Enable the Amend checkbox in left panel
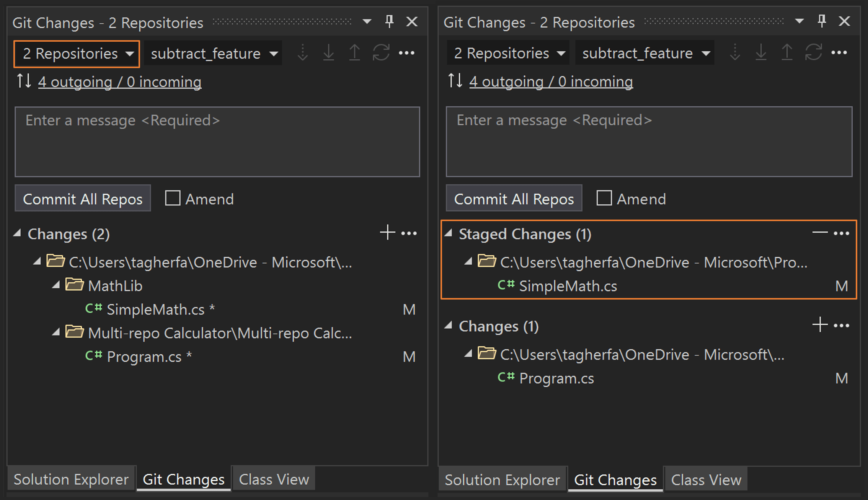This screenshot has width=868, height=500. click(x=173, y=199)
